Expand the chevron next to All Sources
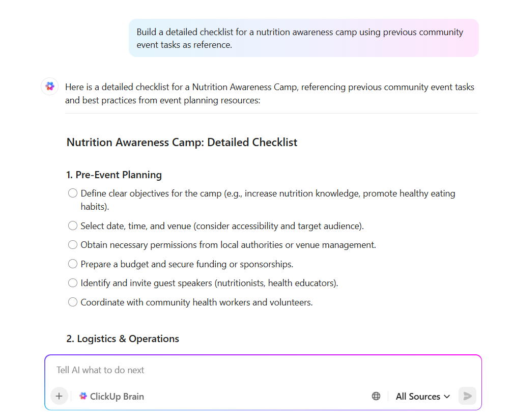The image size is (514, 420). tap(447, 396)
